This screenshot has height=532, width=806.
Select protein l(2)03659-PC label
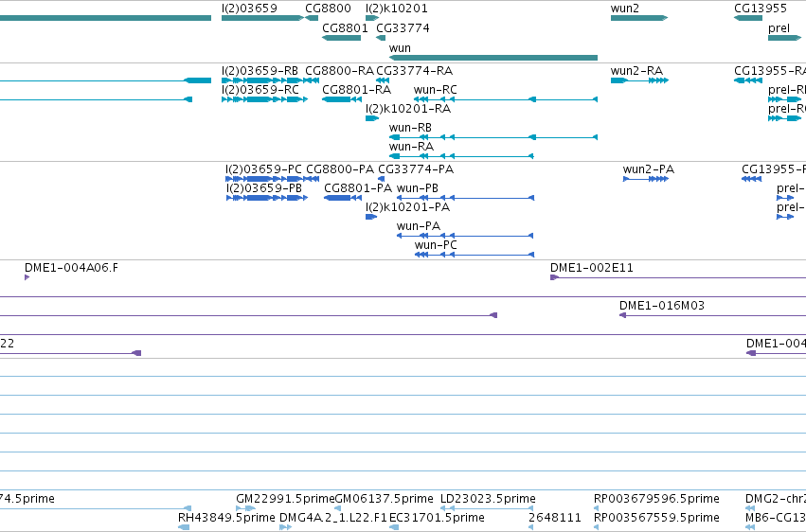coord(263,169)
